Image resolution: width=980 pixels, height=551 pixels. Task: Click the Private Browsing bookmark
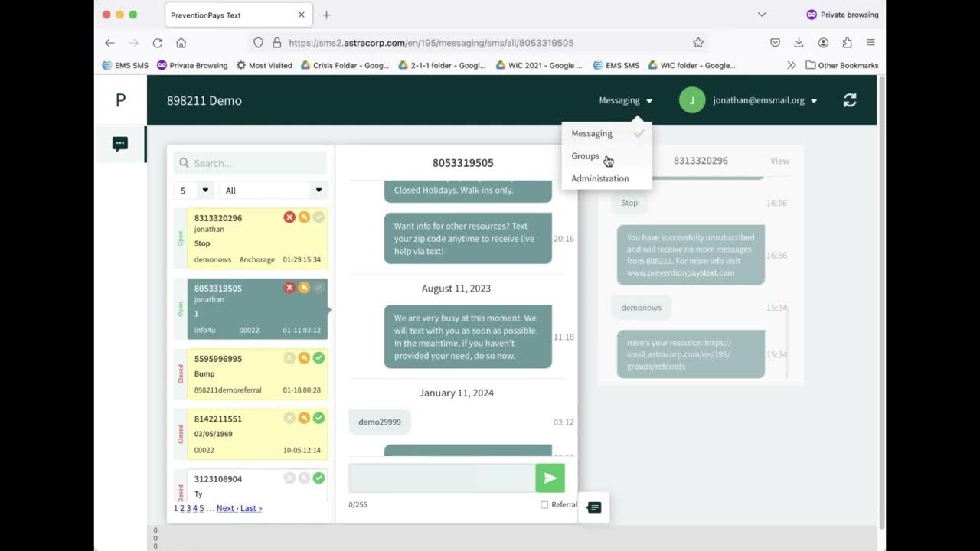click(x=192, y=65)
